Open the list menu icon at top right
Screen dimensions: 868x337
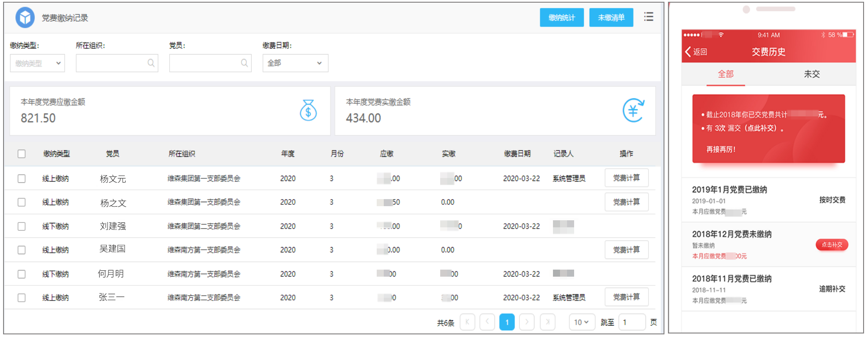pos(648,17)
